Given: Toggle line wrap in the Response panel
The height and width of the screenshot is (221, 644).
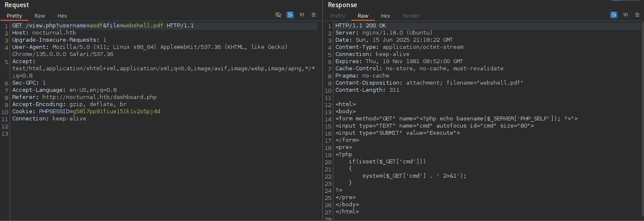Looking at the screenshot, I should pos(614,15).
